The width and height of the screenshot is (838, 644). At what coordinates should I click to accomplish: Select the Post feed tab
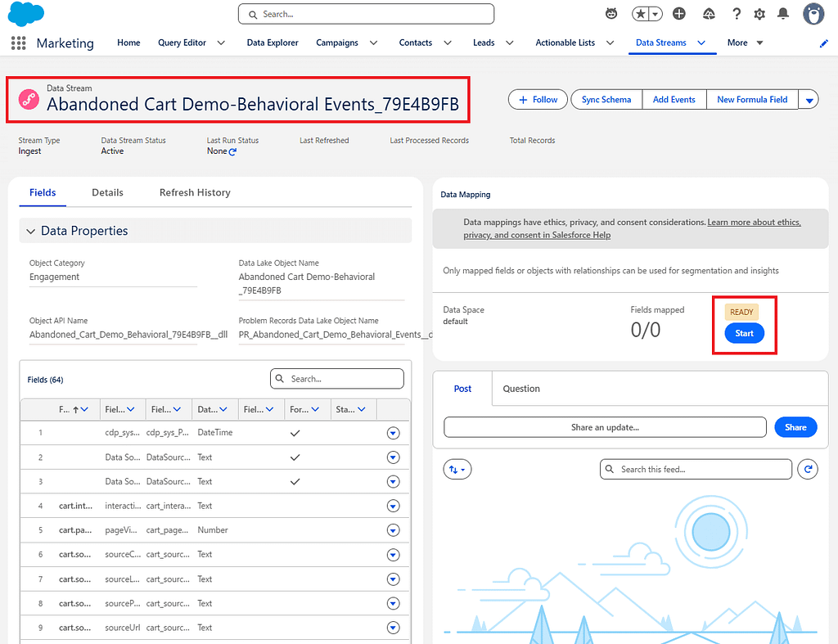click(462, 389)
